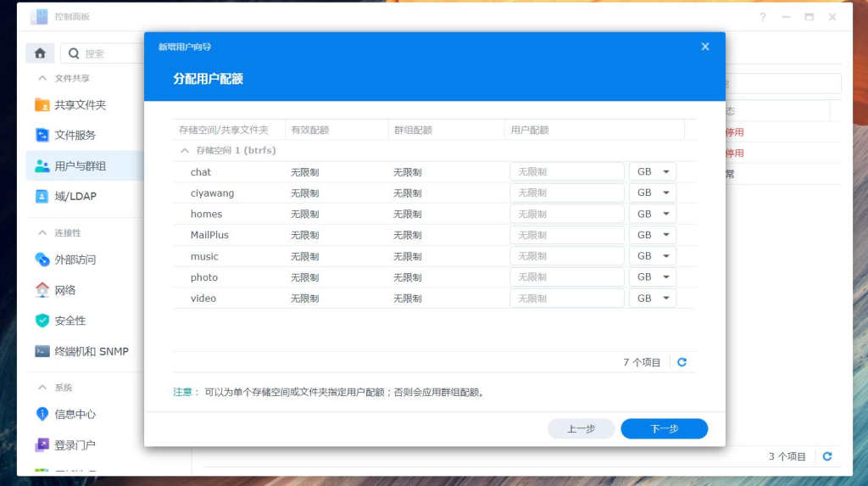Open Info Center (信息中心) icon
868x486 pixels.
[42, 414]
